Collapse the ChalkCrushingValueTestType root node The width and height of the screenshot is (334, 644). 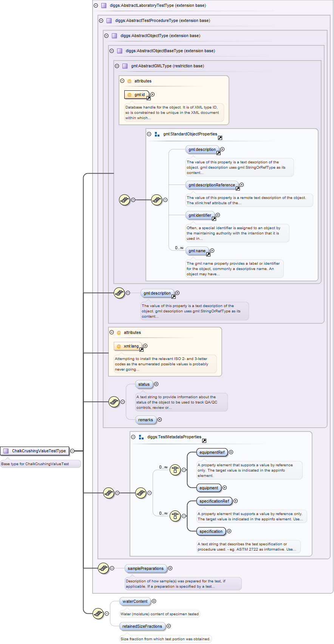tap(72, 451)
